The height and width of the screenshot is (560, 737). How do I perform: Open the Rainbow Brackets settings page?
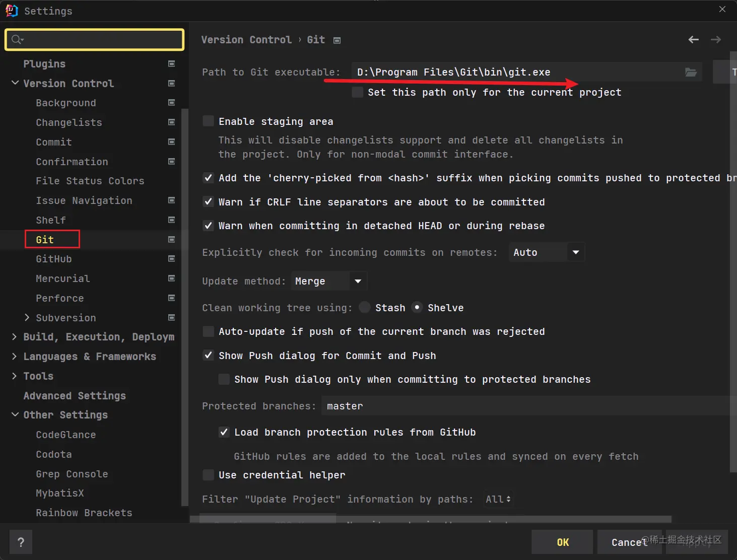tap(84, 513)
